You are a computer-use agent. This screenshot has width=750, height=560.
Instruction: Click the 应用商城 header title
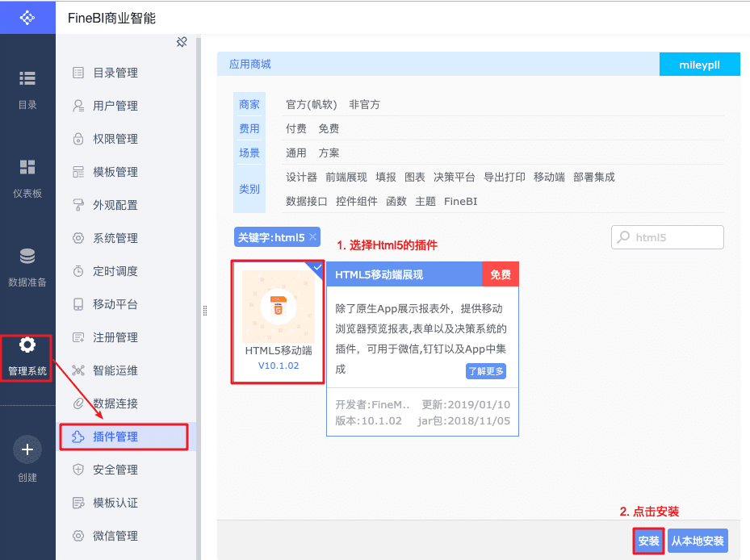coord(250,64)
